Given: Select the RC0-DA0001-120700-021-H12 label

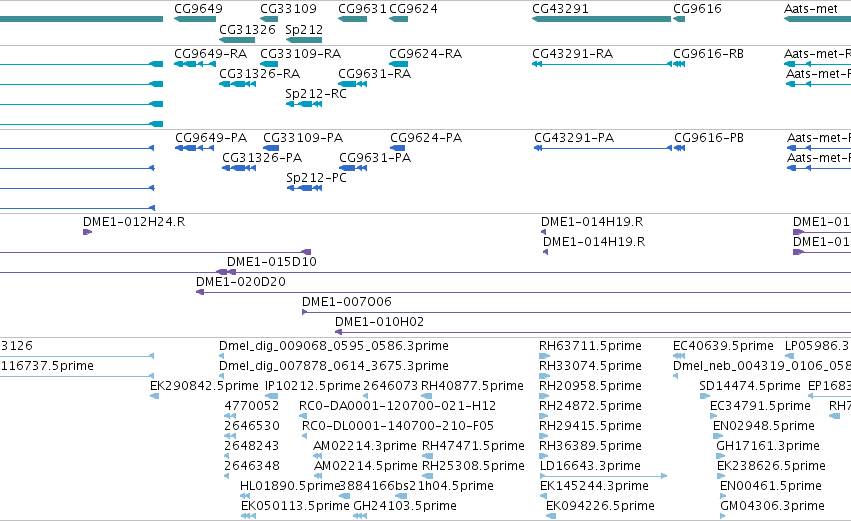Looking at the screenshot, I should tap(397, 406).
